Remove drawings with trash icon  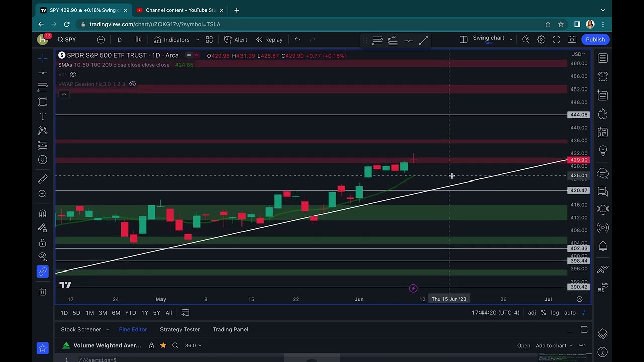coord(43,291)
